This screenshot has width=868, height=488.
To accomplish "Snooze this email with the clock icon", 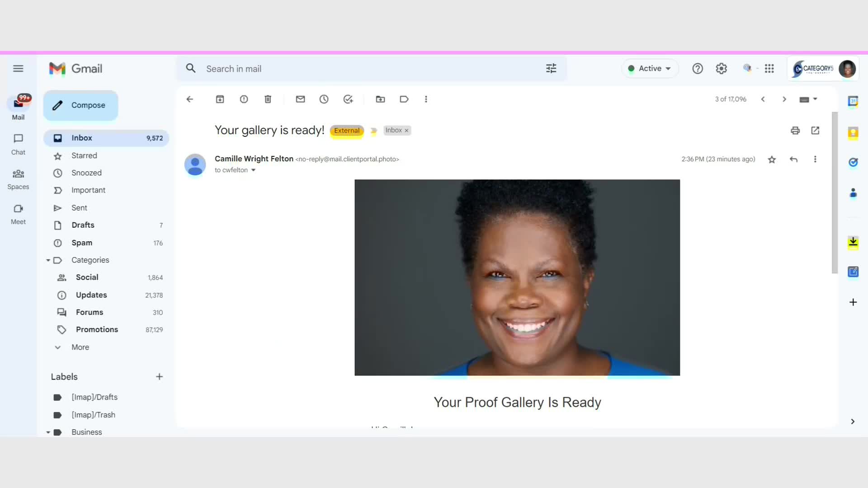I will [x=324, y=99].
